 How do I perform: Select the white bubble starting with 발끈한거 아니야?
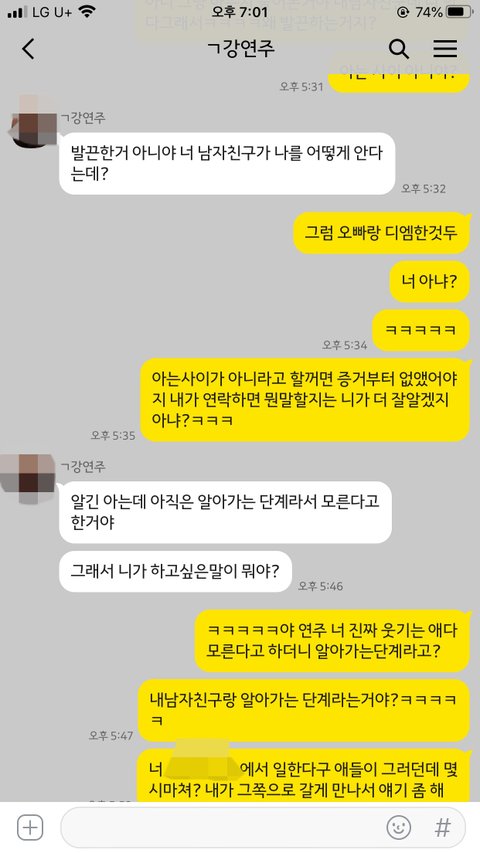pyautogui.click(x=227, y=164)
